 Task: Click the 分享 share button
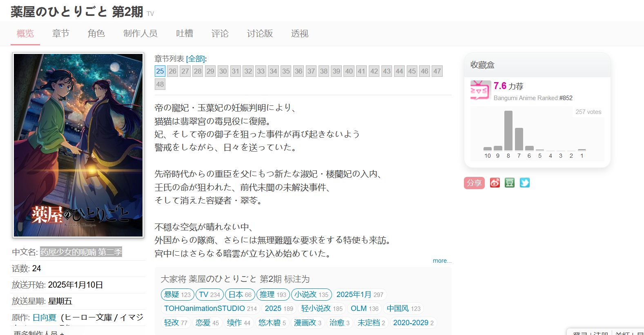click(x=474, y=183)
